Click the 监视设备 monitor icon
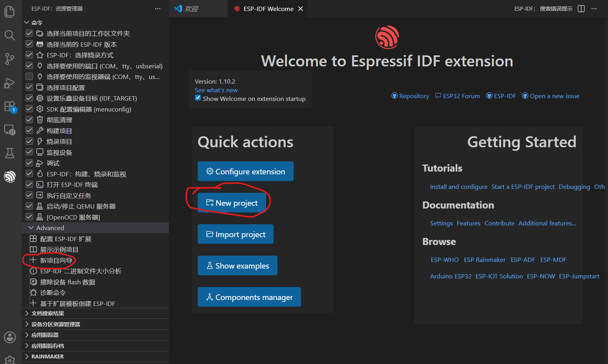 tap(40, 152)
